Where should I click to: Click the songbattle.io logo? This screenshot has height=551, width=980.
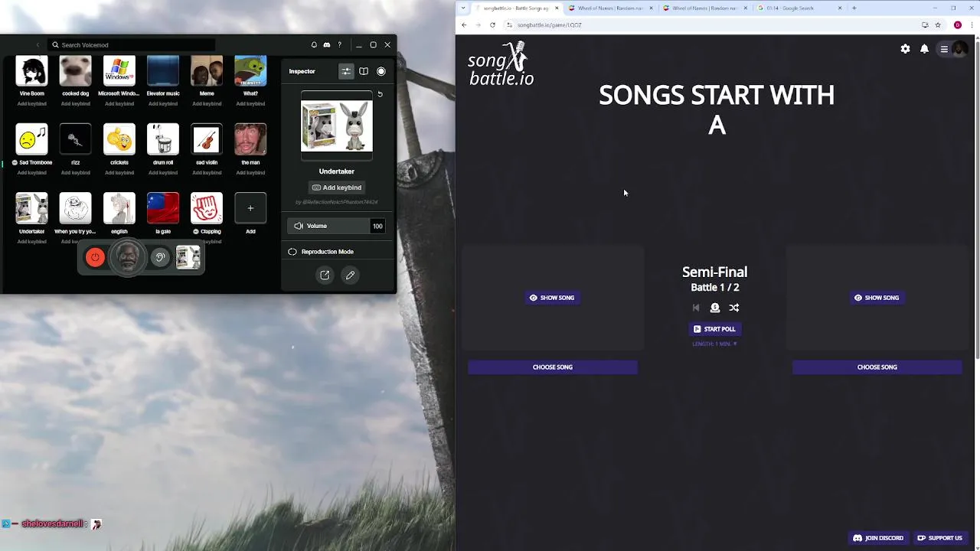[x=501, y=64]
